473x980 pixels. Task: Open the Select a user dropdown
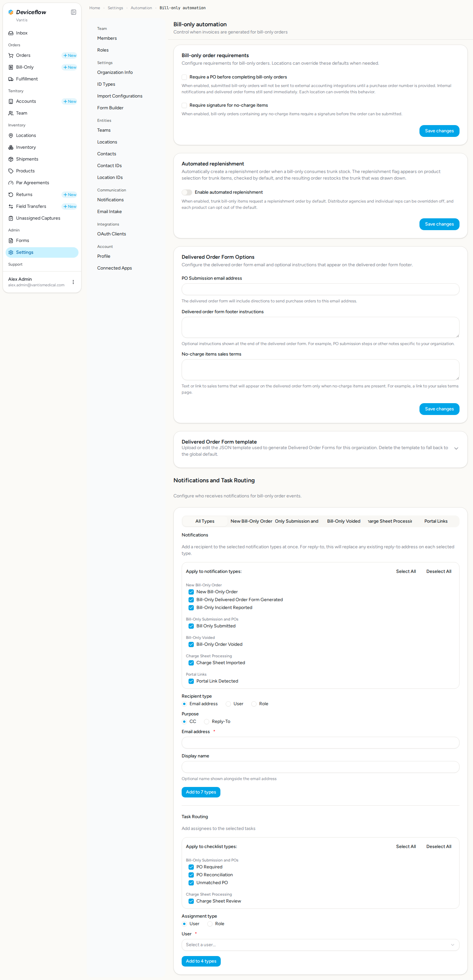click(x=320, y=945)
